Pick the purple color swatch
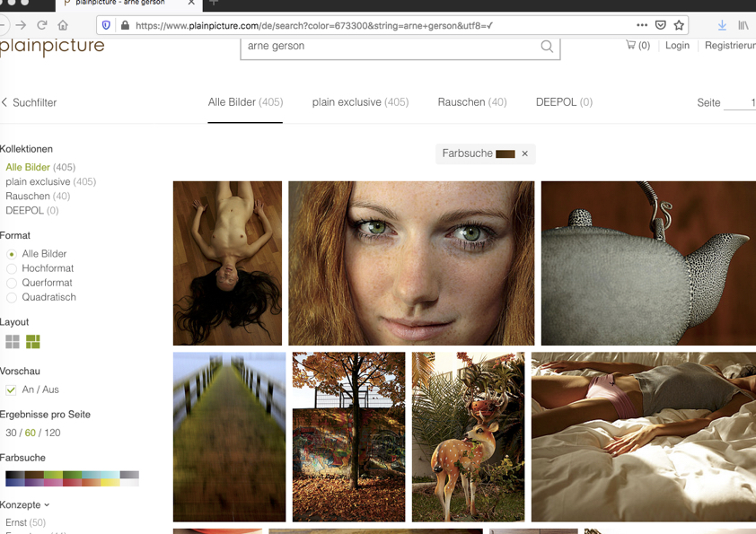 34,483
